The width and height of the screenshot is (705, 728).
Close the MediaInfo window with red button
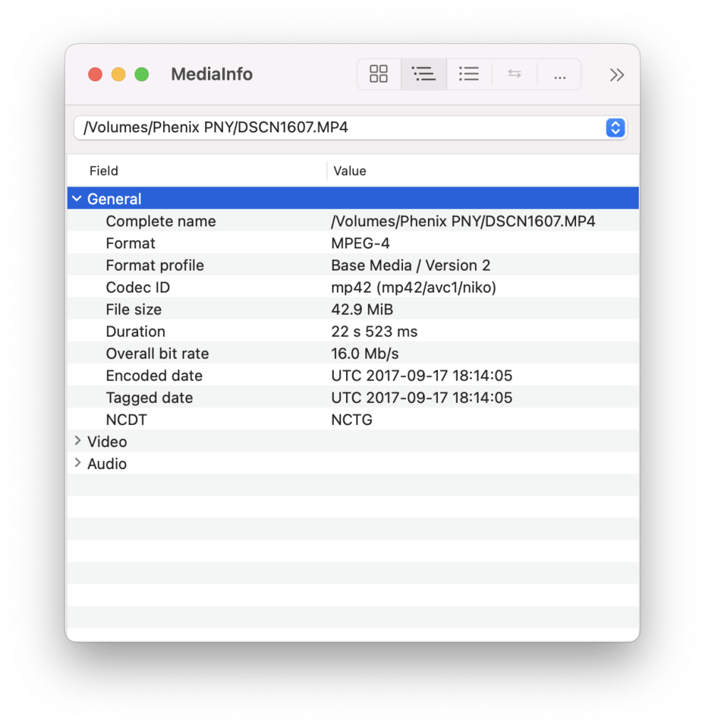tap(95, 75)
